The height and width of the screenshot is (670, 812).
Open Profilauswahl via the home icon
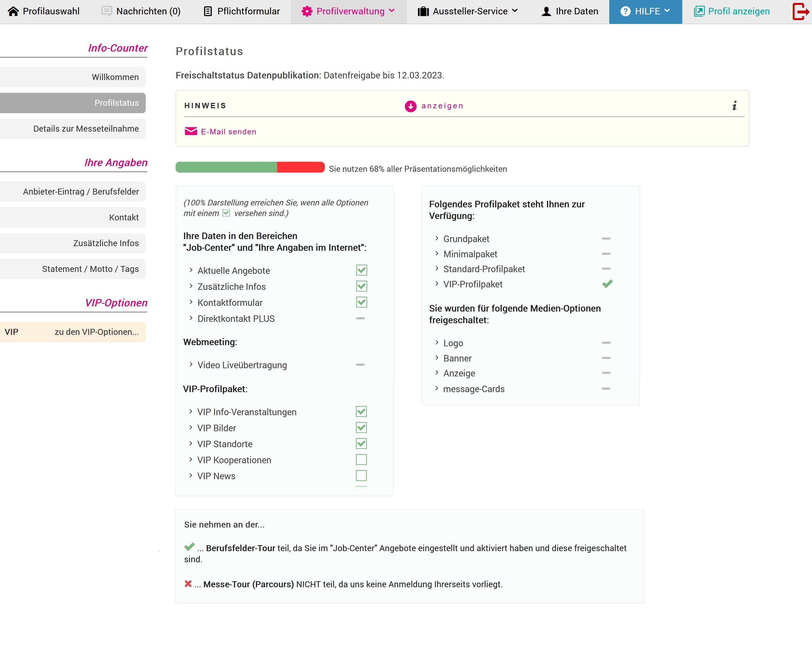pyautogui.click(x=14, y=11)
